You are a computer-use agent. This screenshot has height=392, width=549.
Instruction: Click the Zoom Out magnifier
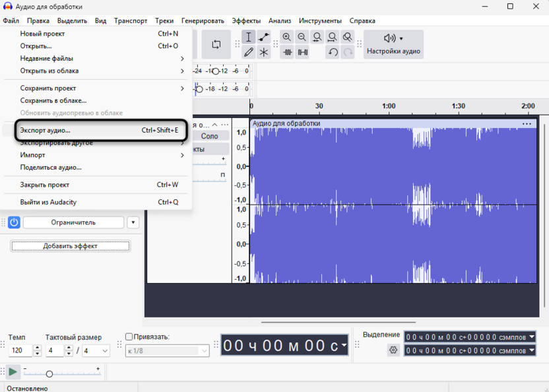[302, 37]
